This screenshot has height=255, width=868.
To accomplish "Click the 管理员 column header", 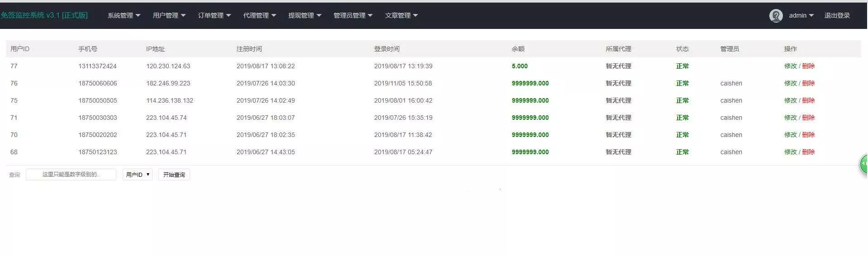I will 730,49.
